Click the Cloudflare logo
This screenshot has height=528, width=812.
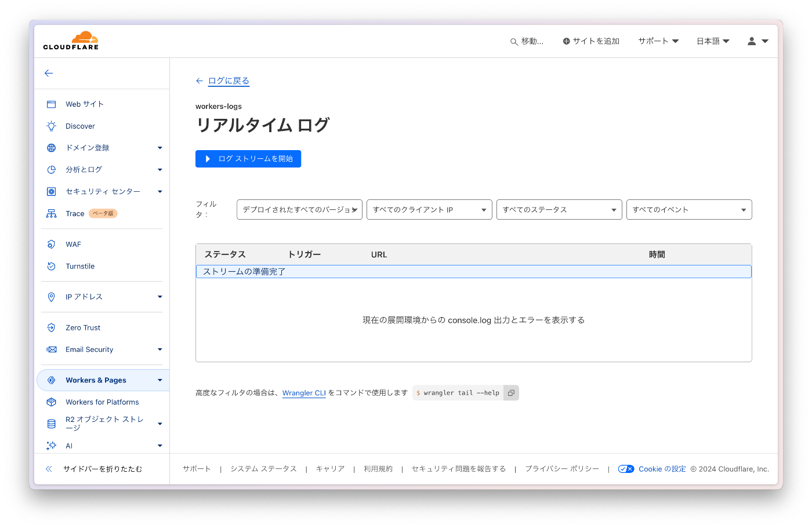71,41
